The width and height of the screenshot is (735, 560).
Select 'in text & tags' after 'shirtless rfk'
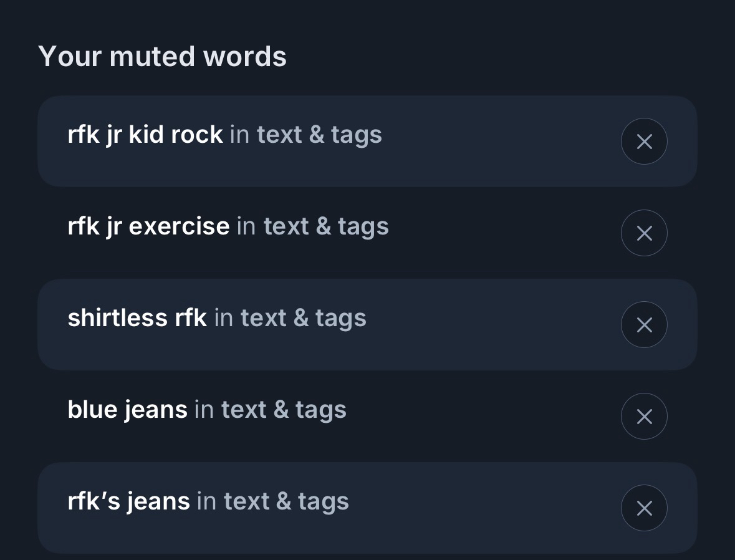[x=291, y=318]
